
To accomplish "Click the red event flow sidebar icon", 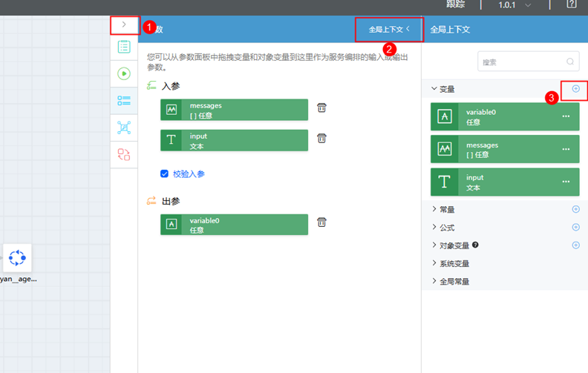I will click(x=124, y=154).
